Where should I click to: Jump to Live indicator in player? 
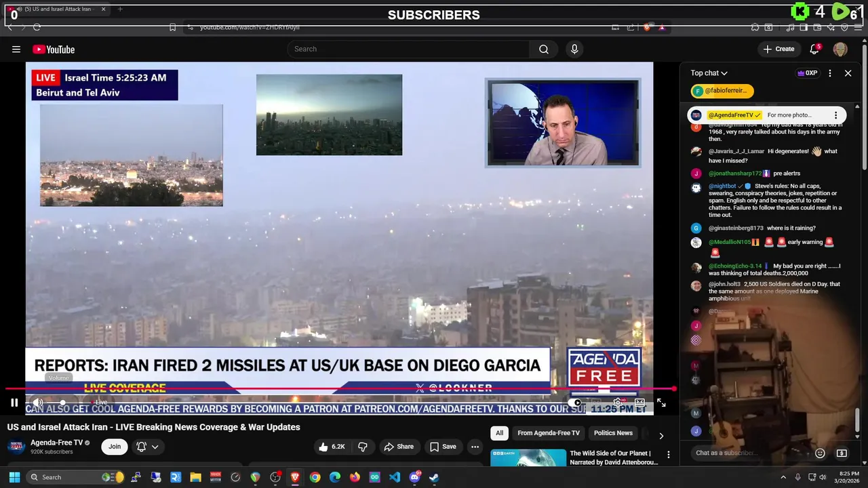tap(99, 403)
